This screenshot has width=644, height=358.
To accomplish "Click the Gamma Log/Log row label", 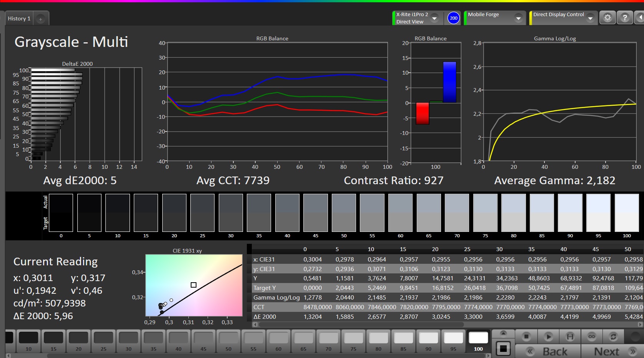I will [x=276, y=297].
